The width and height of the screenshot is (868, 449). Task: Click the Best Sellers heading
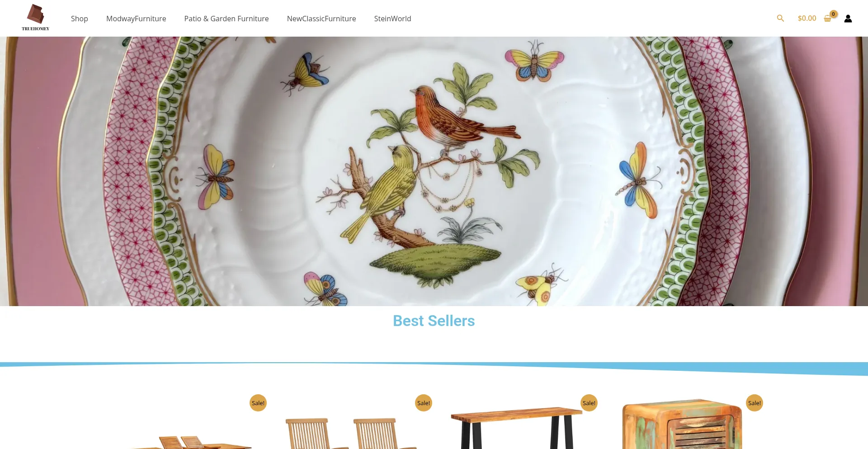coord(434,321)
